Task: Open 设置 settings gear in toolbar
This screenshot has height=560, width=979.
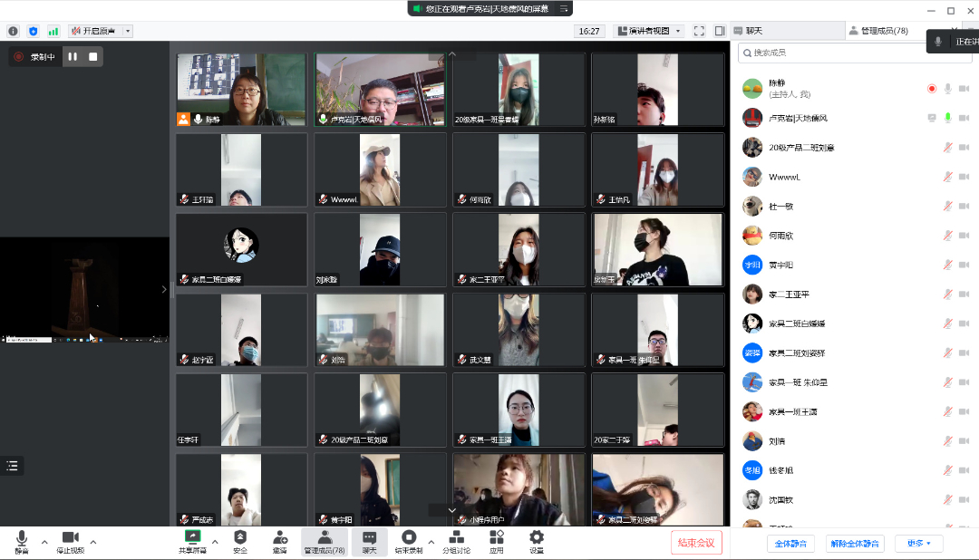Action: tap(537, 537)
